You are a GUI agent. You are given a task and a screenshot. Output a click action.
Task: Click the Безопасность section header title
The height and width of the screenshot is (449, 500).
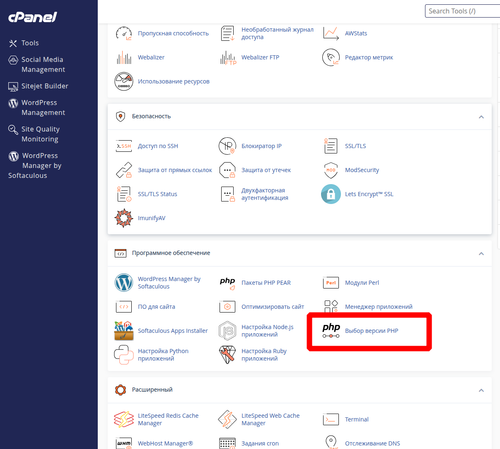151,116
